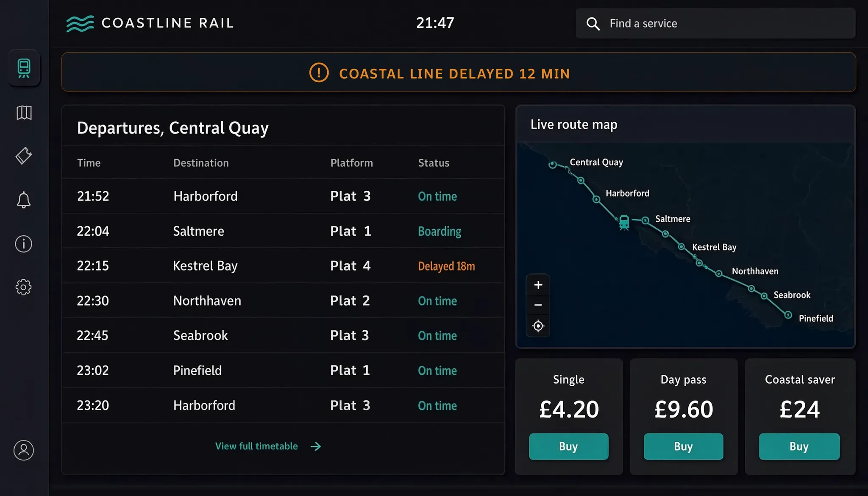Focus the Find a service field
The width and height of the screenshot is (868, 496).
pos(715,24)
